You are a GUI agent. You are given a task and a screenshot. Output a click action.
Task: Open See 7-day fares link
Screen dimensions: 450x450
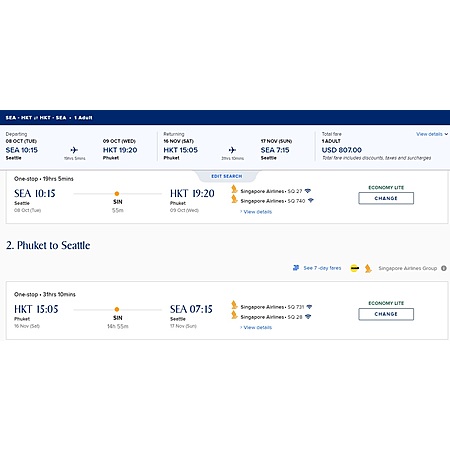point(322,268)
